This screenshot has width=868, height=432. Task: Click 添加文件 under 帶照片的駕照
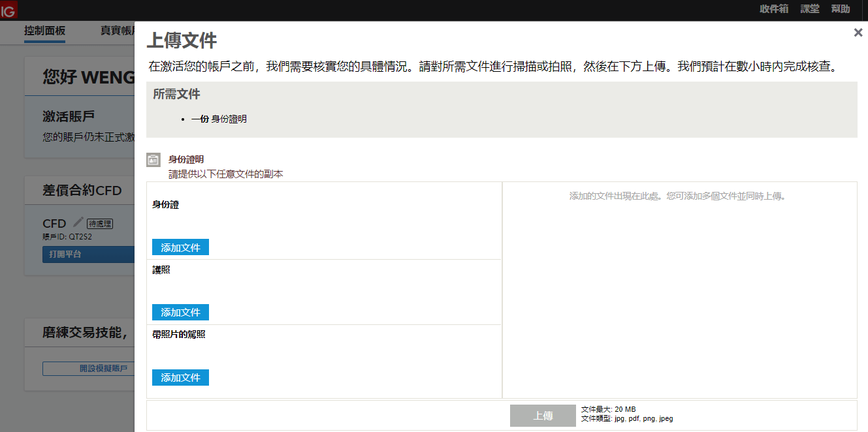click(x=180, y=377)
